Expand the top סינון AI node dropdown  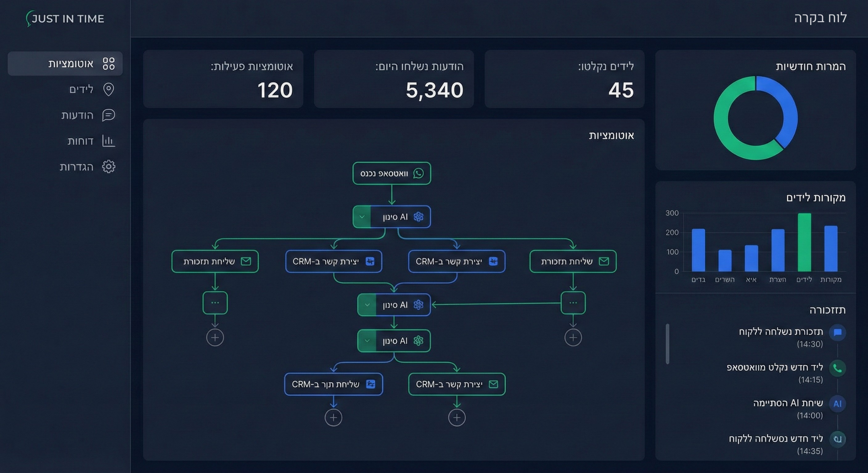[x=362, y=217]
